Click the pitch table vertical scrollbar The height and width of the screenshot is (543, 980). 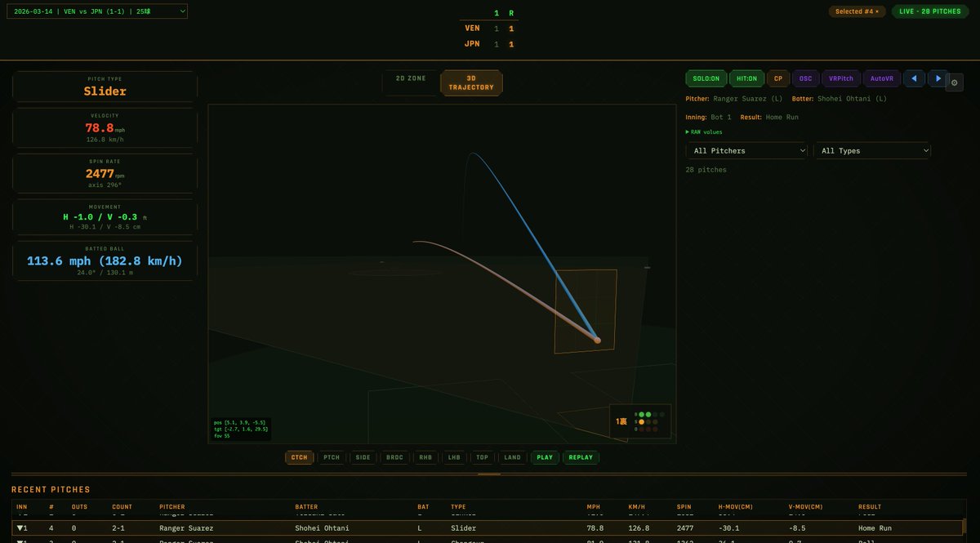(964, 527)
